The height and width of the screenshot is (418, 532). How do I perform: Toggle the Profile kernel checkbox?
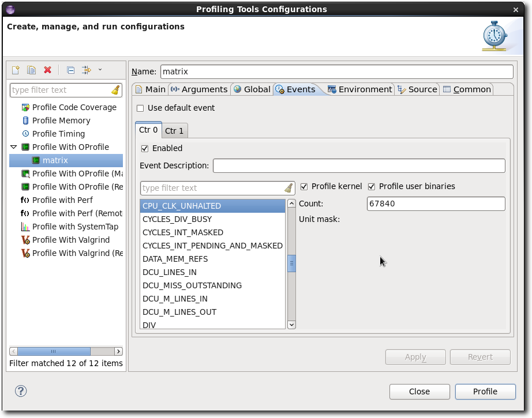coord(304,186)
